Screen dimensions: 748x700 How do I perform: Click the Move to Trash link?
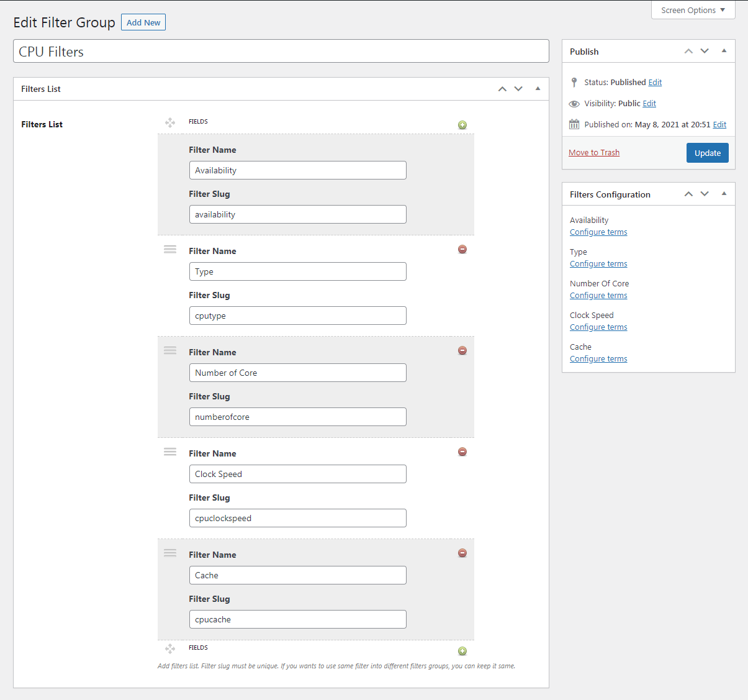click(x=594, y=152)
